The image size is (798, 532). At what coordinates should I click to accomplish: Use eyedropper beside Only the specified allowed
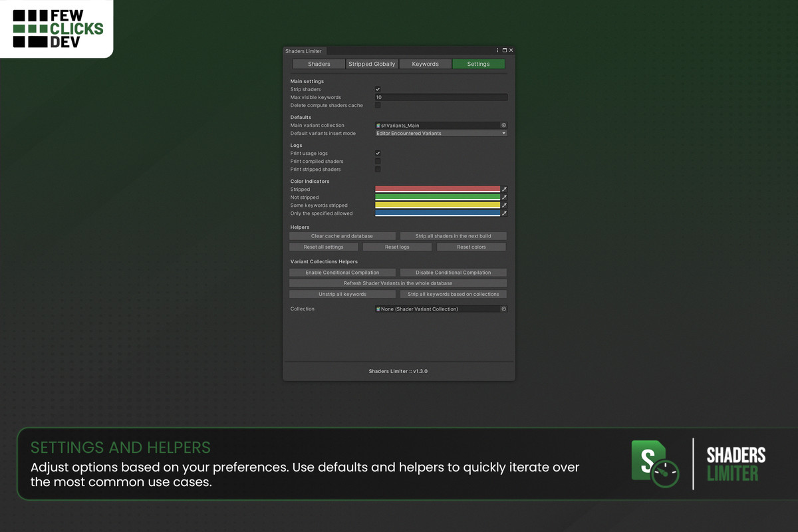(504, 213)
